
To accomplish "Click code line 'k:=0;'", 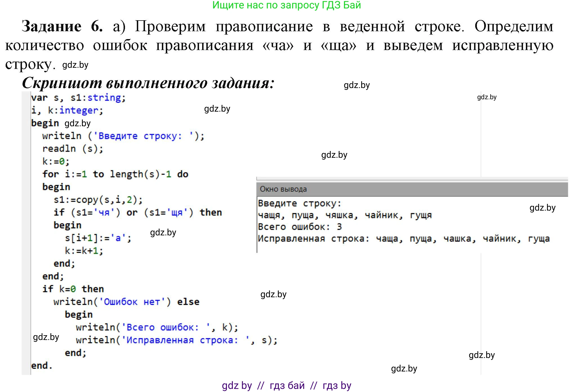I will [56, 161].
